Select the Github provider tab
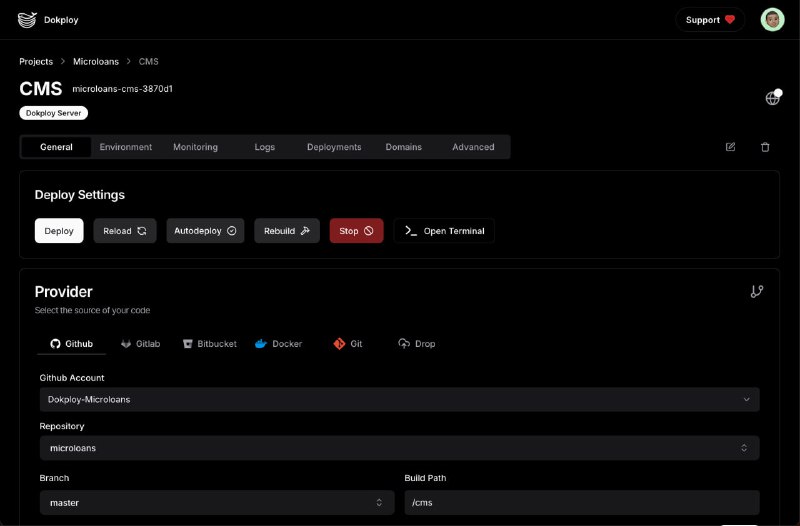800x526 pixels. 71,344
